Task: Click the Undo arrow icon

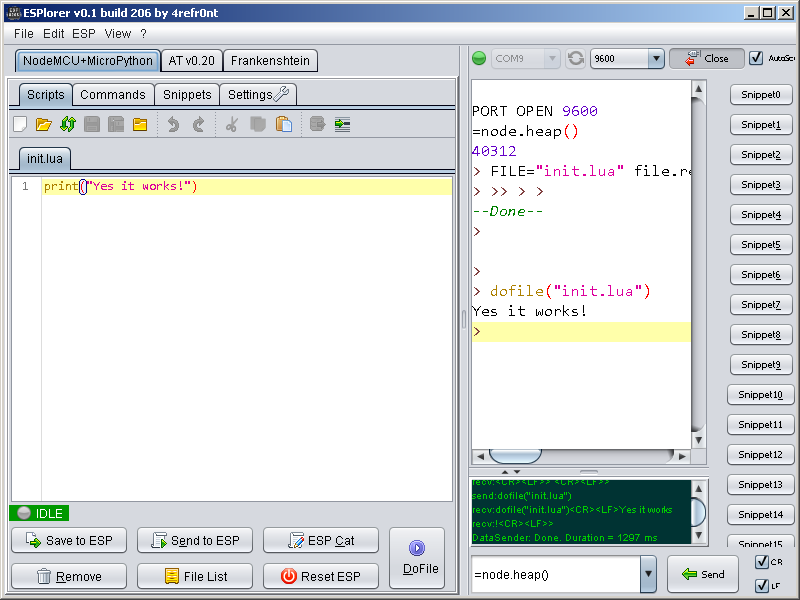Action: click(173, 125)
